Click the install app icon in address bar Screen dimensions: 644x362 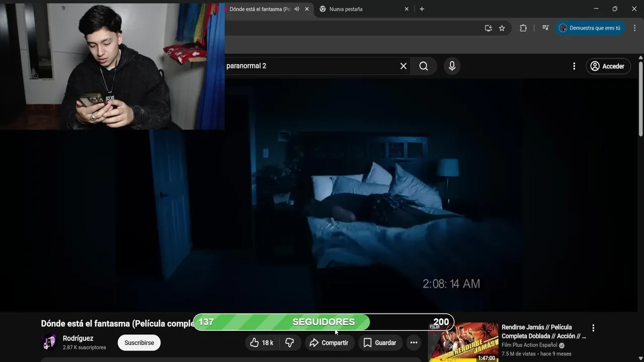[x=488, y=28]
